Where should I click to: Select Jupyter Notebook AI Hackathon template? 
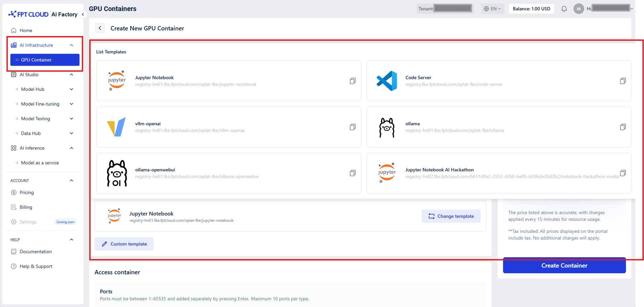[x=499, y=173]
